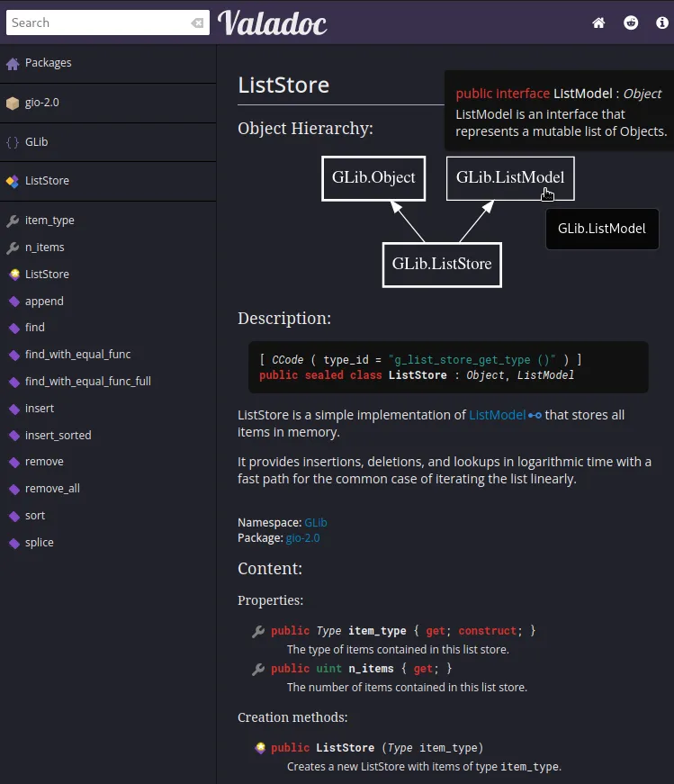Open the GLib namespace link
The image size is (674, 784).
(x=316, y=522)
